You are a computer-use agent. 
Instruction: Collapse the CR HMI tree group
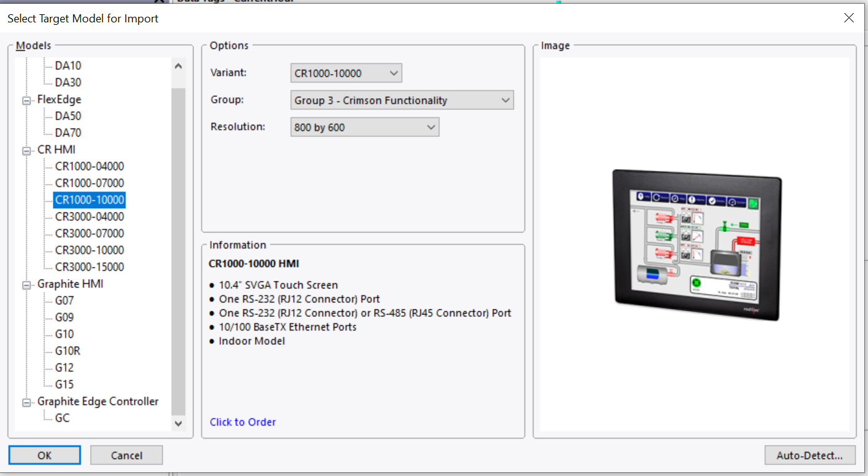(x=27, y=150)
